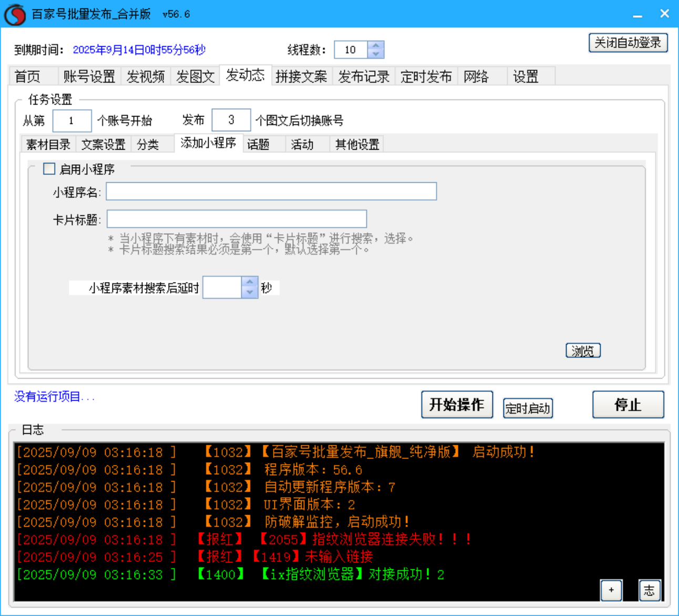This screenshot has height=616, width=679.
Task: Click the 关闭自动登录 button
Action: point(627,43)
